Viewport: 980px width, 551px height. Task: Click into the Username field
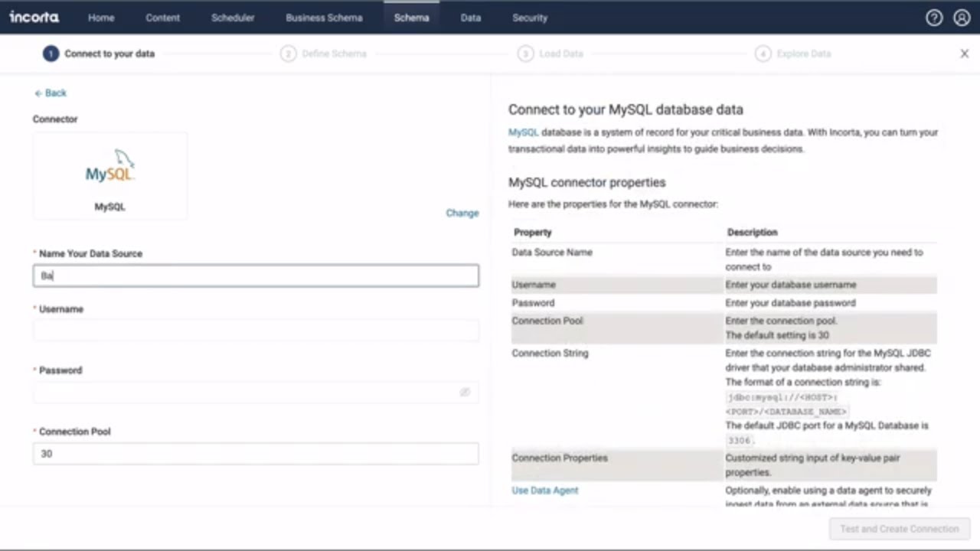point(256,331)
